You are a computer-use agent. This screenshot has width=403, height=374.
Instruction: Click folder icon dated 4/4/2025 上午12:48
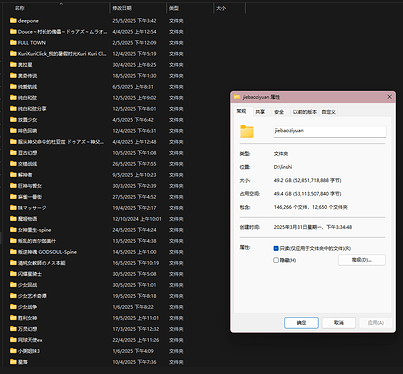coord(13,142)
